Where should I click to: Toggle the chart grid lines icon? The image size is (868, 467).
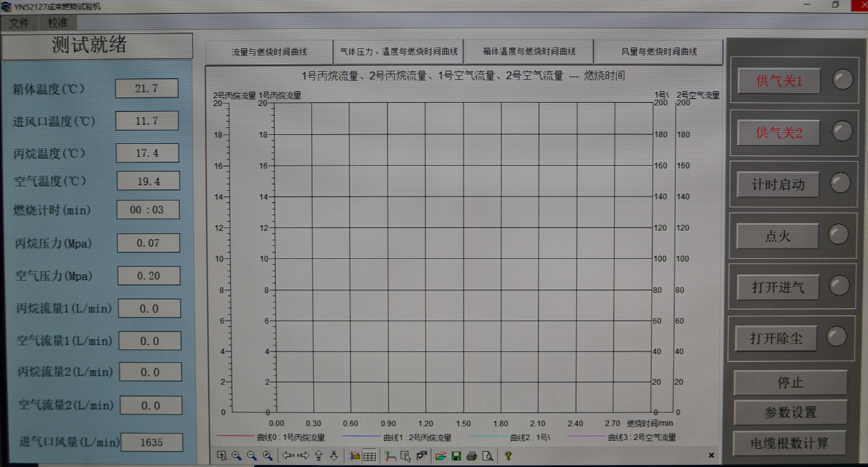click(369, 455)
